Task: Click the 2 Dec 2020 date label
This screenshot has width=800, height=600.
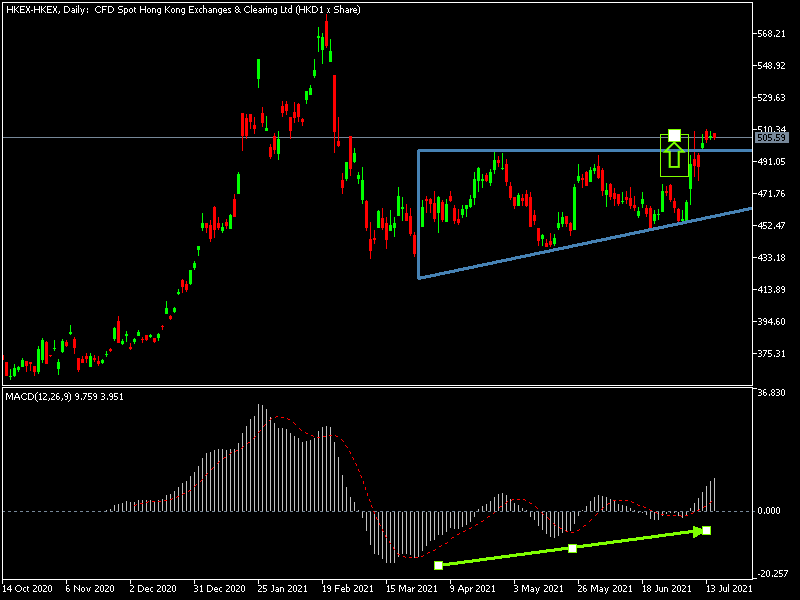Action: pyautogui.click(x=153, y=589)
